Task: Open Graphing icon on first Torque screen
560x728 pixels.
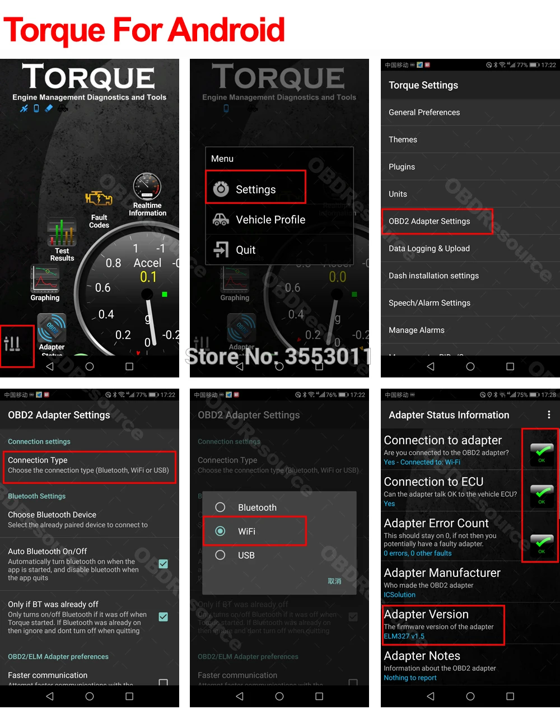Action: pos(45,278)
